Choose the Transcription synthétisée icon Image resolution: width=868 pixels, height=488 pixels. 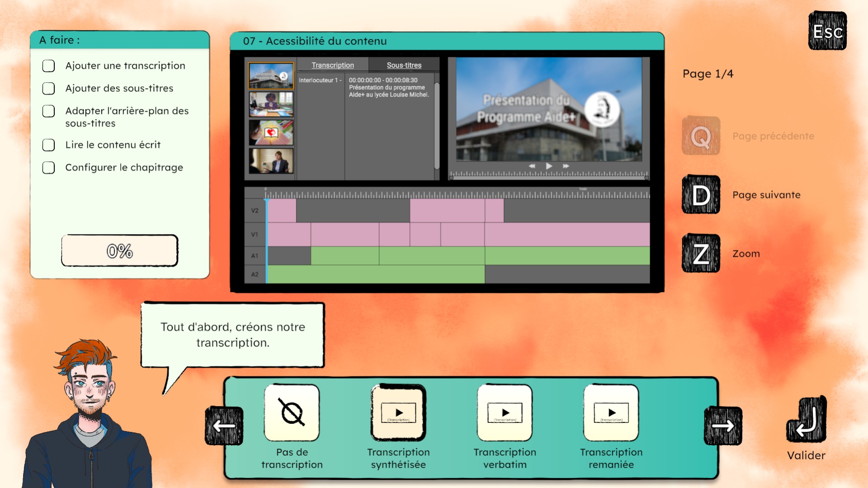[x=398, y=413]
